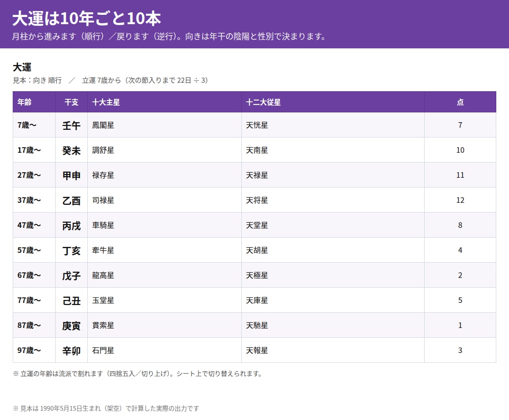Click the 庚寅 kanshi cell

point(71,325)
